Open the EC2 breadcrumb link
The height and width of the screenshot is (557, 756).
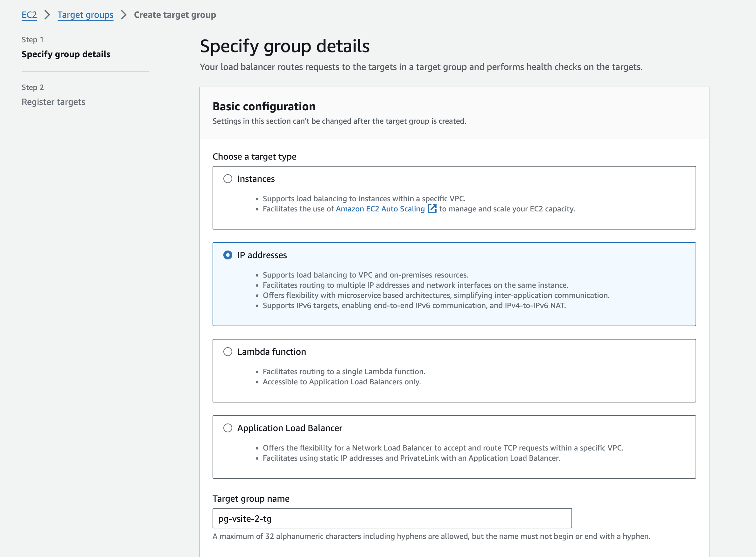(29, 15)
